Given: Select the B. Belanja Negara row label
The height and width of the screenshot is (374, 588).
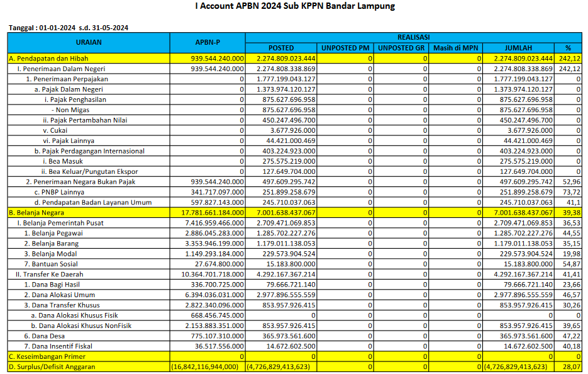Looking at the screenshot, I should tap(36, 213).
